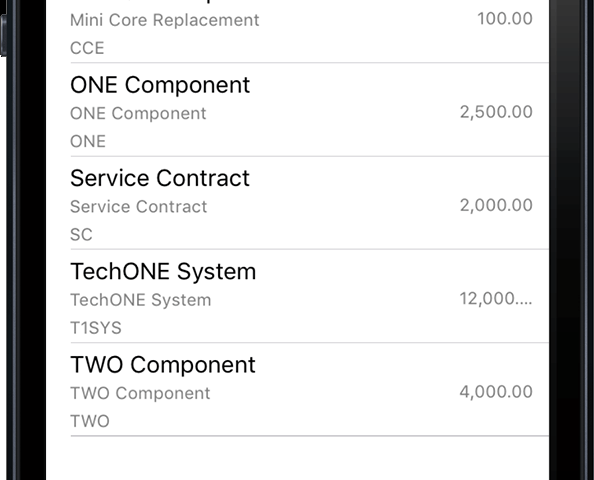This screenshot has width=594, height=480.
Task: Tap the T1SYS product code label
Action: [96, 328]
